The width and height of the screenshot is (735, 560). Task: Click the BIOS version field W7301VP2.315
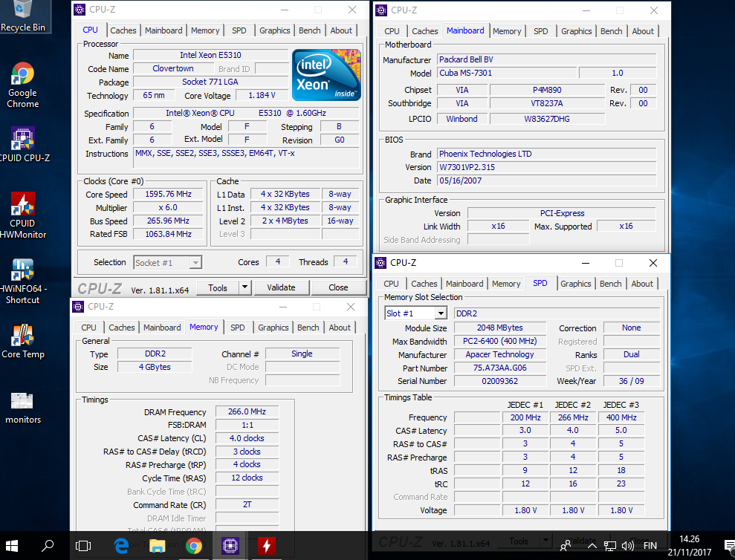point(546,167)
